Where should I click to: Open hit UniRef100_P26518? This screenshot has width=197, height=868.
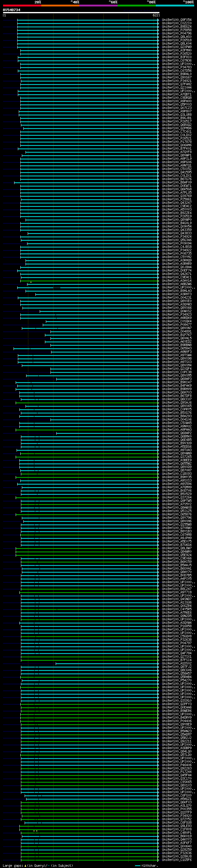coord(176,40)
